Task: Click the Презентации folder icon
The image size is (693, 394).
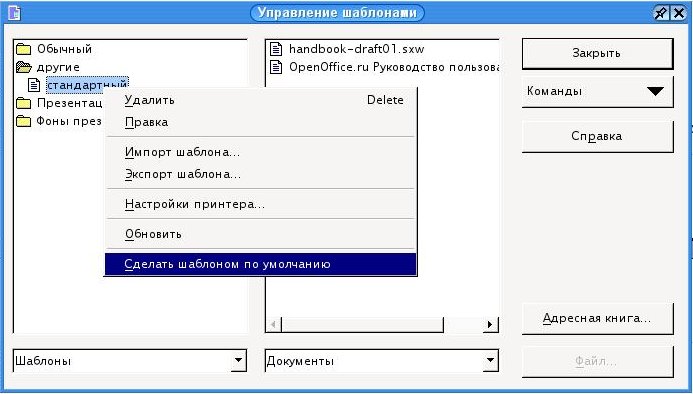Action: (23, 103)
